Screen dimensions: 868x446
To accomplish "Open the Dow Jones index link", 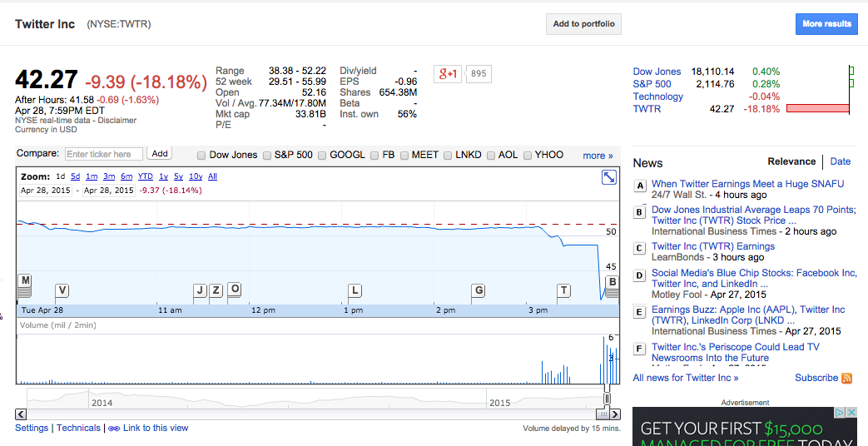I will click(657, 72).
